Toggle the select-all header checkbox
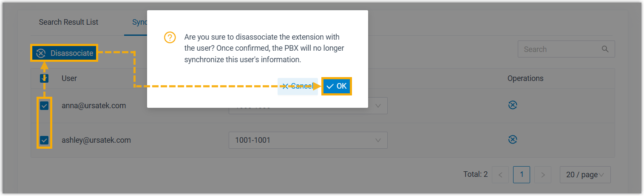This screenshot has height=196, width=644. click(44, 78)
